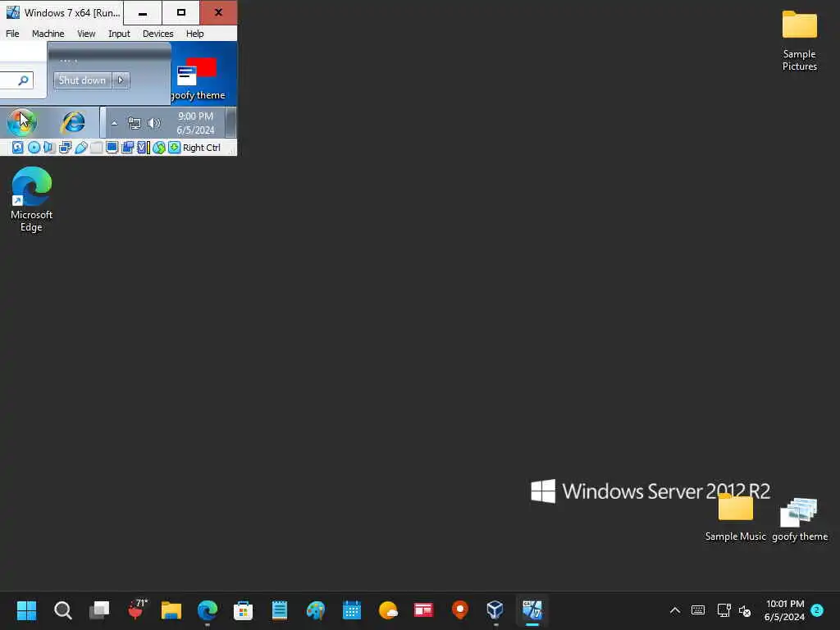Click VirtualBox keyboard capture indicator
The height and width of the screenshot is (630, 840).
[x=174, y=148]
